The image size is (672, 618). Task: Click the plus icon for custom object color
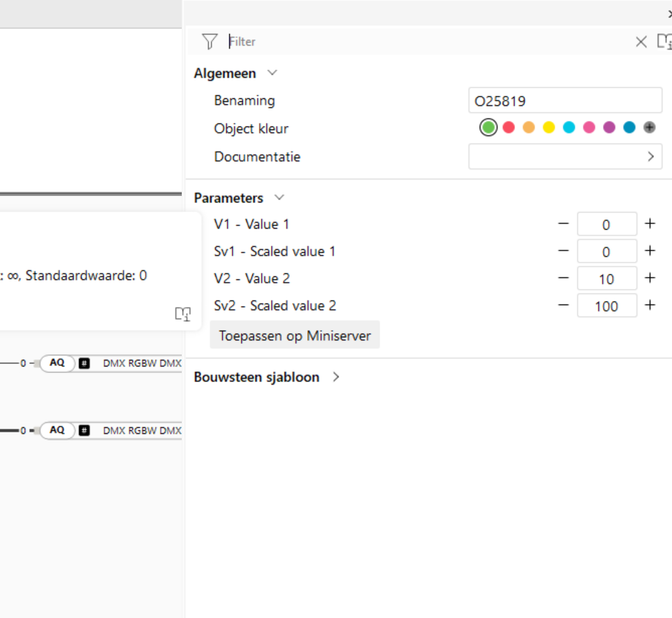click(649, 128)
